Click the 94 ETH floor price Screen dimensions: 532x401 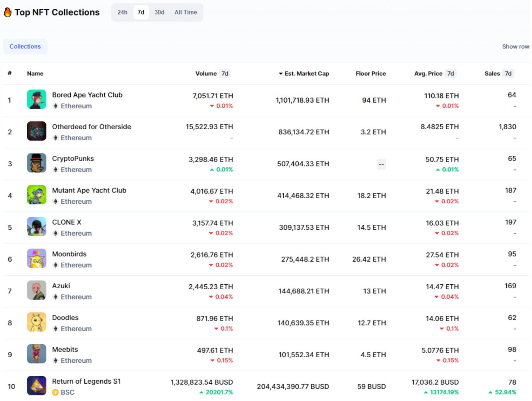pos(374,100)
